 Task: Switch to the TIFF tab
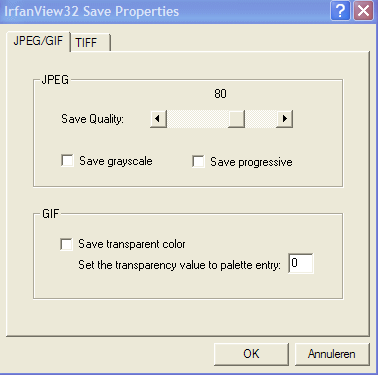pos(90,42)
